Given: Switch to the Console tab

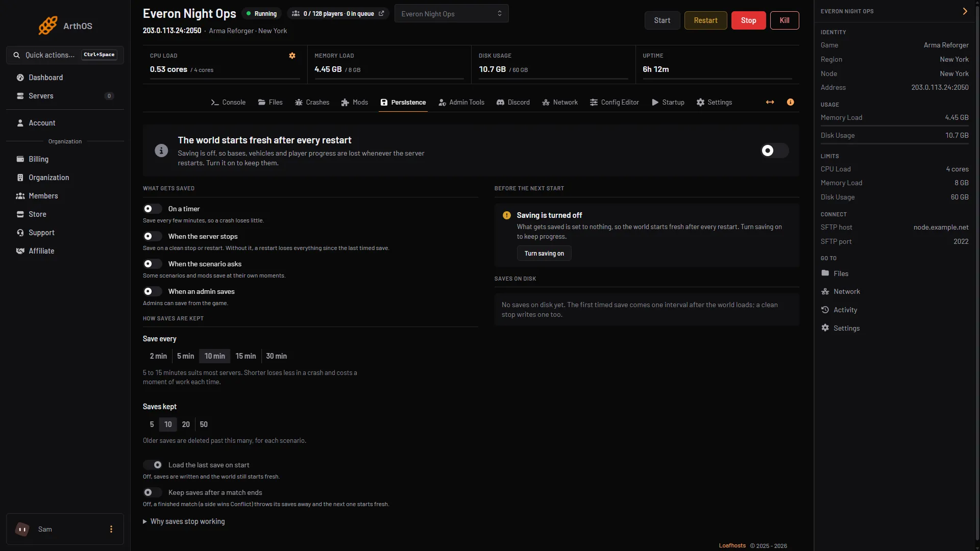Looking at the screenshot, I should tap(228, 102).
